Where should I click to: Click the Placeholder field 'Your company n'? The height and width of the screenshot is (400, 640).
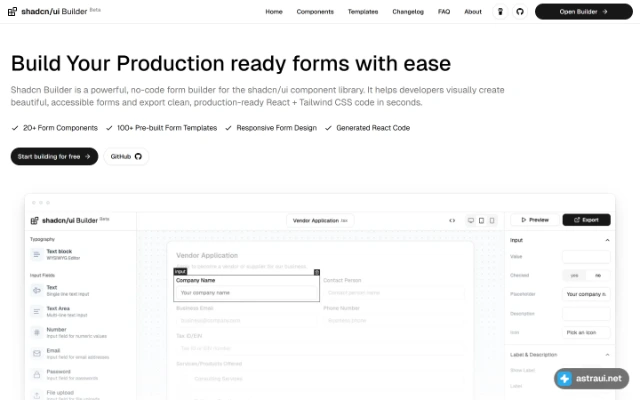tap(586, 294)
